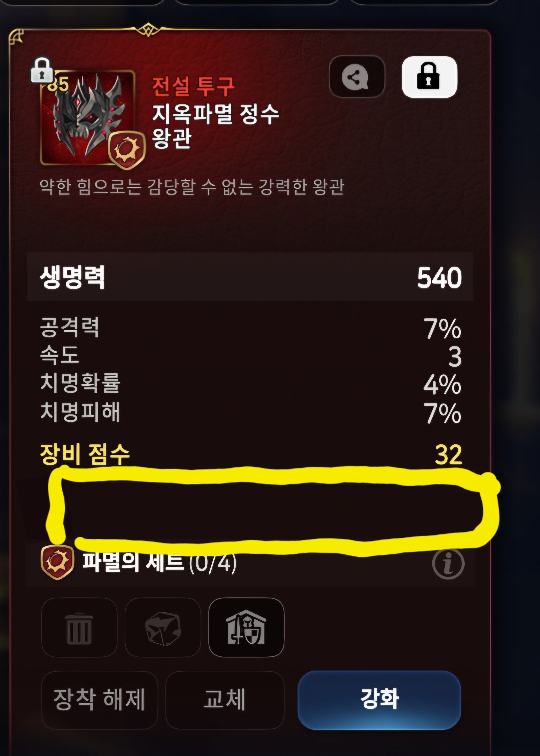Viewport: 540px width, 756px height.
Task: Click the 전설 투구 rarity label
Action: coord(193,86)
